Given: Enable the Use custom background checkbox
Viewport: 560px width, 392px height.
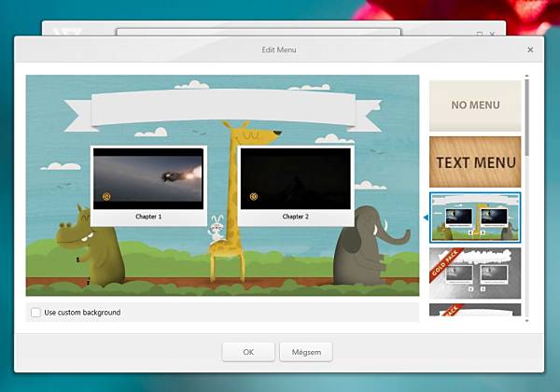Looking at the screenshot, I should click(35, 313).
